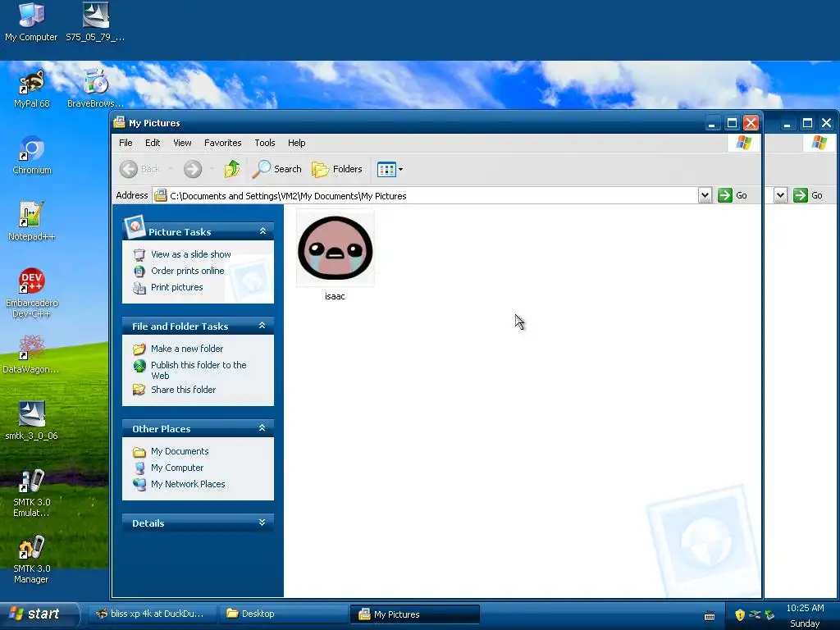
Task: Open the Back history dropdown arrow
Action: pos(171,169)
